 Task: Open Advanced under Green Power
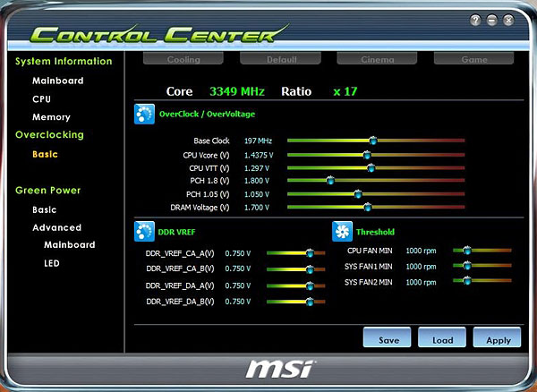coord(57,227)
